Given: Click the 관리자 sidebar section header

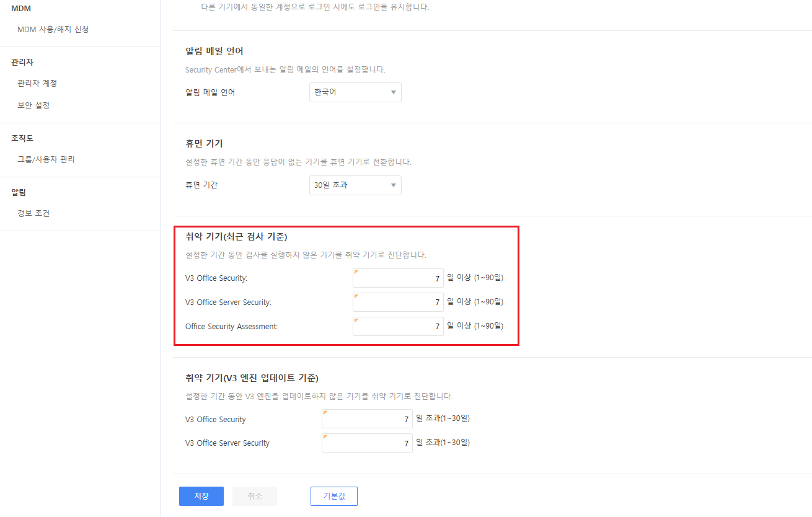Looking at the screenshot, I should 22,62.
